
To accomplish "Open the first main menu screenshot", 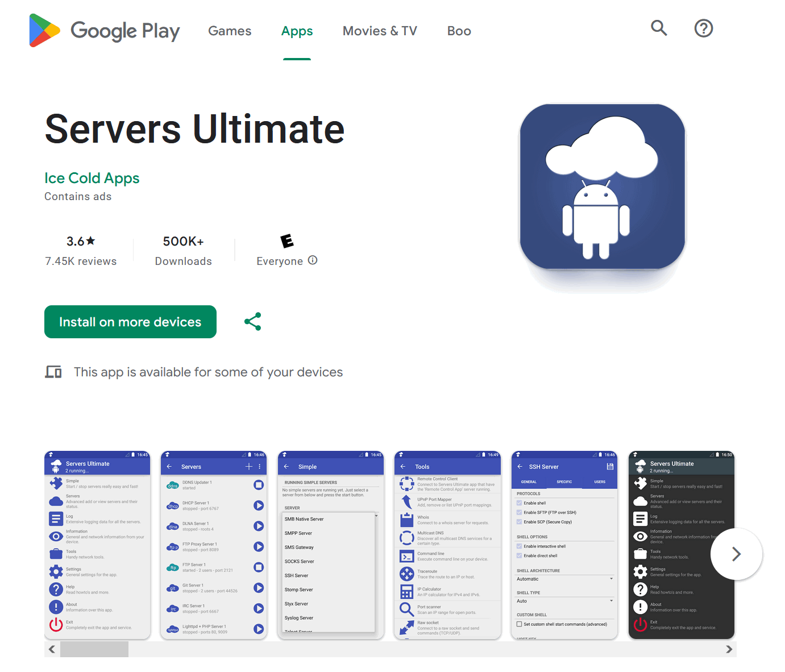I will pyautogui.click(x=97, y=545).
